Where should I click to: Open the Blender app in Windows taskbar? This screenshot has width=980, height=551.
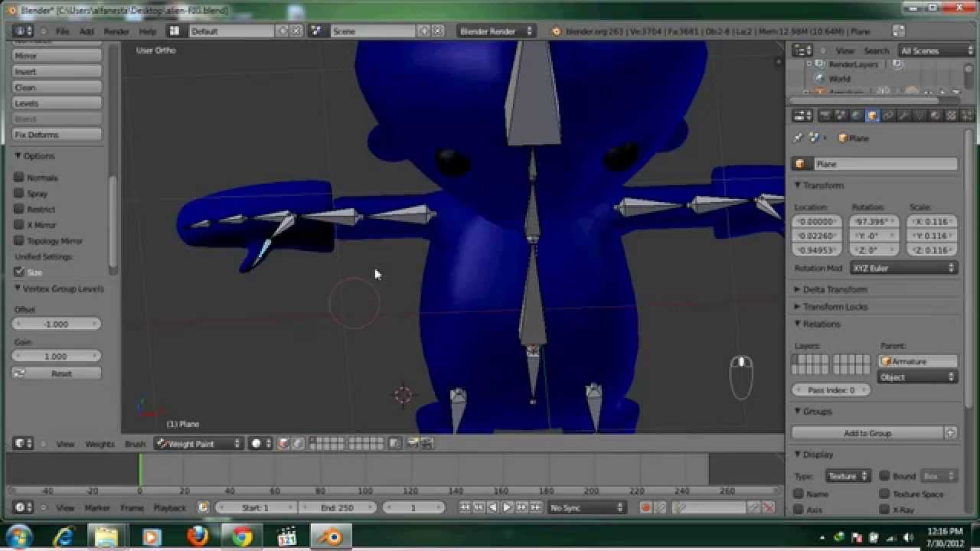[x=332, y=537]
